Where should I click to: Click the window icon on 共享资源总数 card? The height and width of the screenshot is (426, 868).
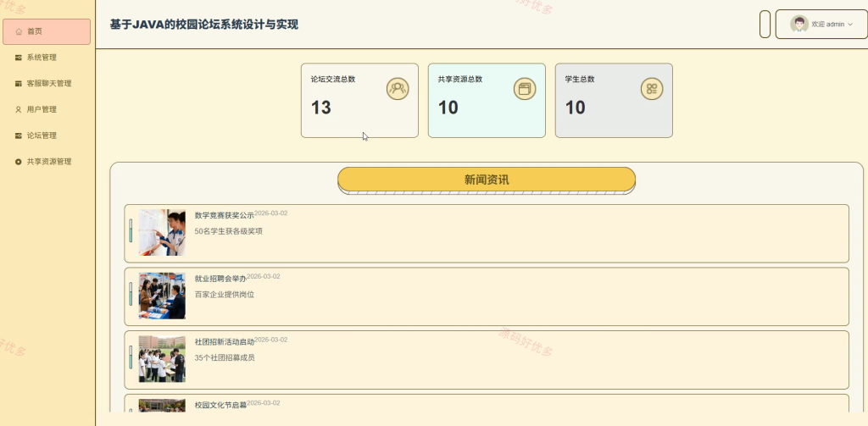[x=524, y=89]
